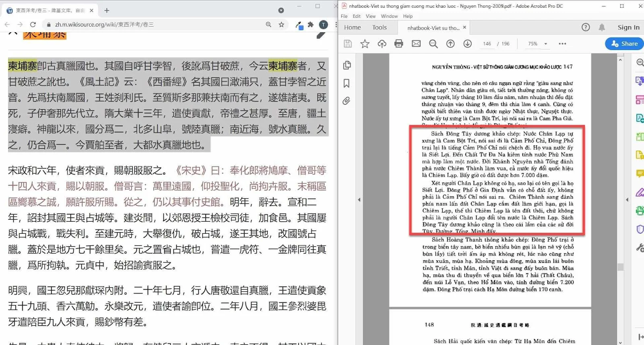Viewport: 644px width, 345px height.
Task: Open zoom level dropdown arrow at 75%
Action: (x=546, y=44)
